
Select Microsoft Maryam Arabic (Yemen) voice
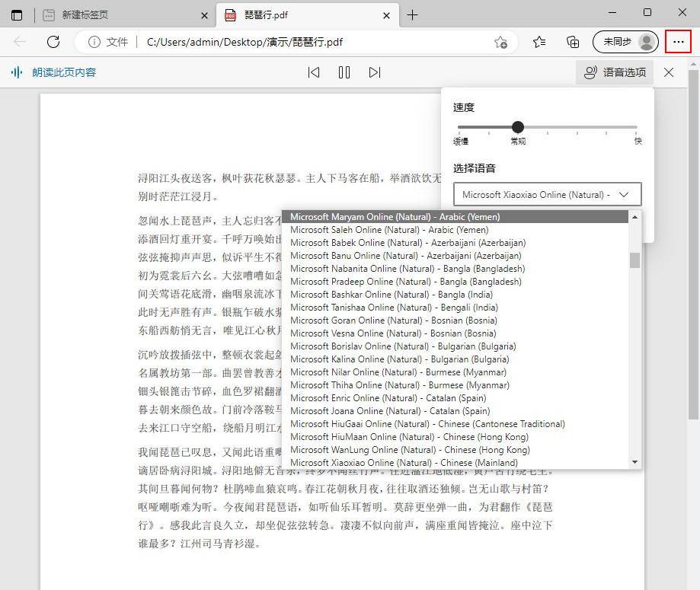pos(455,217)
